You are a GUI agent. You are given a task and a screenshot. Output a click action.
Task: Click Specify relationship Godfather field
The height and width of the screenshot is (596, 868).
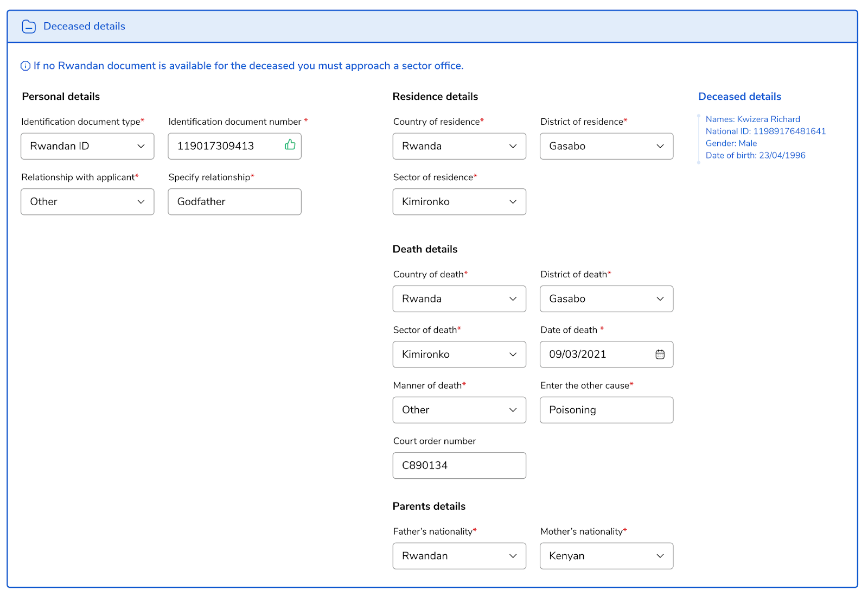tap(234, 202)
